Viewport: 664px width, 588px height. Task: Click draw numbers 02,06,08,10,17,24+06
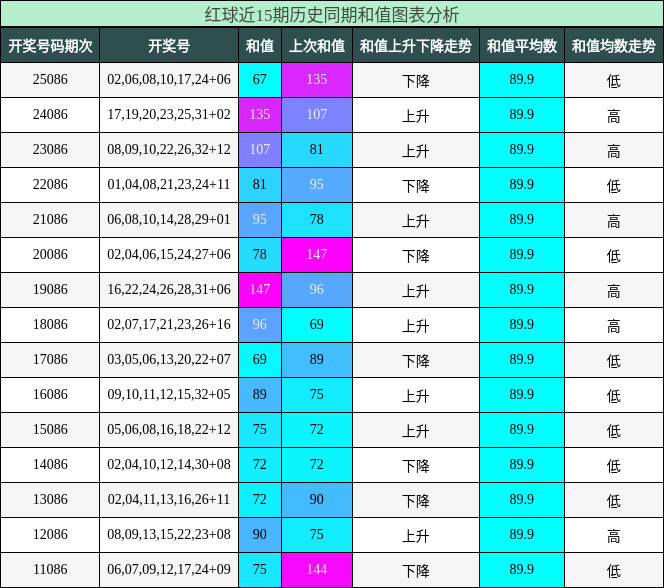[169, 80]
